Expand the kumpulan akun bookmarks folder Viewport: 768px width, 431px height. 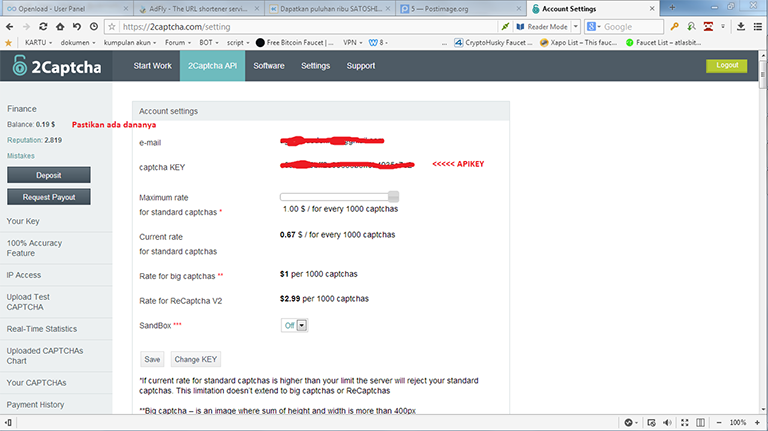130,43
